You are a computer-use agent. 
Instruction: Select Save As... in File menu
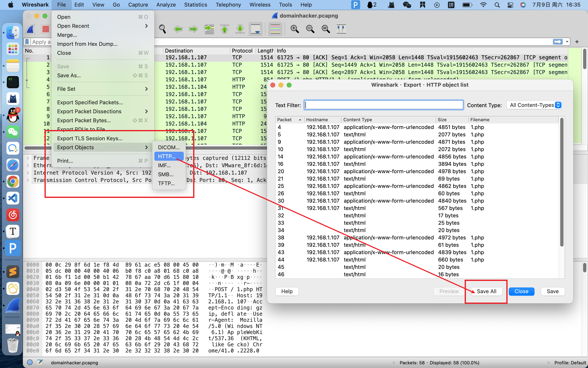pos(103,75)
